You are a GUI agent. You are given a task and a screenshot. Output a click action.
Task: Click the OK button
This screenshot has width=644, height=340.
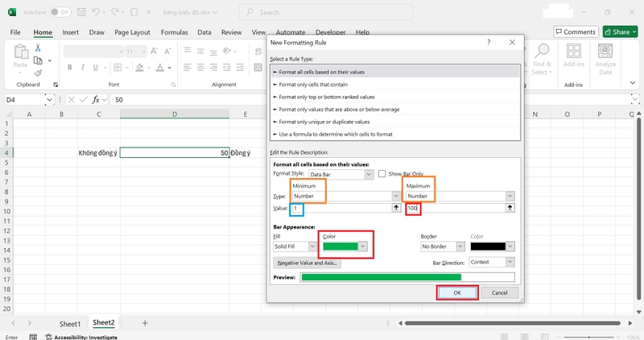pyautogui.click(x=457, y=292)
